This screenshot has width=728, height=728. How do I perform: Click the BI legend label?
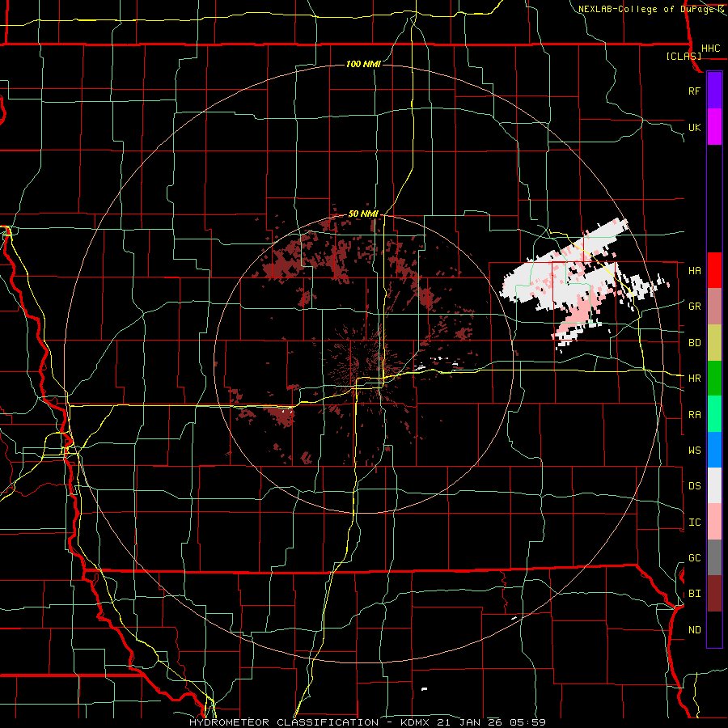694,594
